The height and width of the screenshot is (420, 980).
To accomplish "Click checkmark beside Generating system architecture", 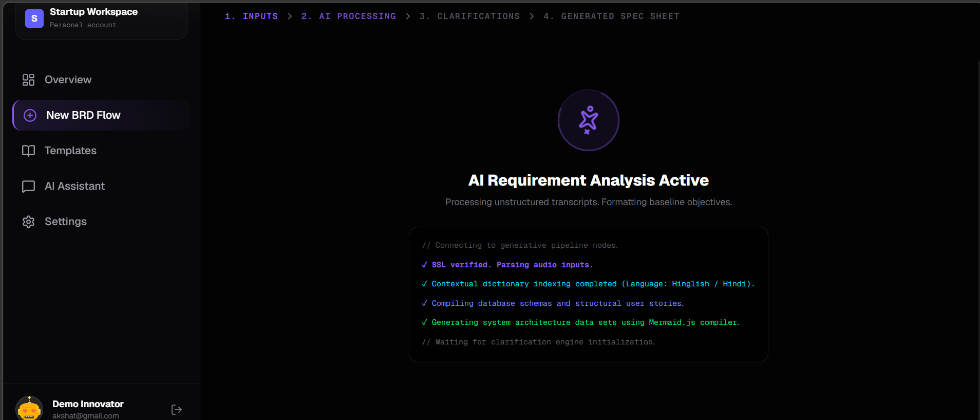I will [424, 322].
